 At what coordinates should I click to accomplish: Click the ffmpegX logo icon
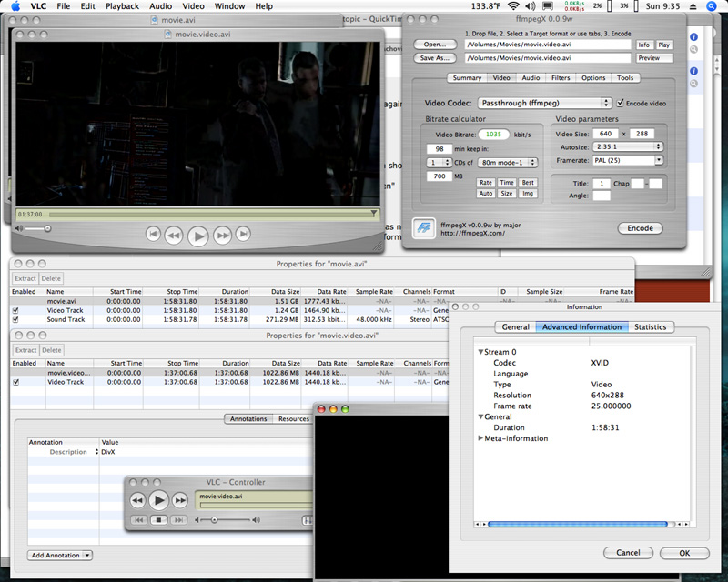click(424, 228)
